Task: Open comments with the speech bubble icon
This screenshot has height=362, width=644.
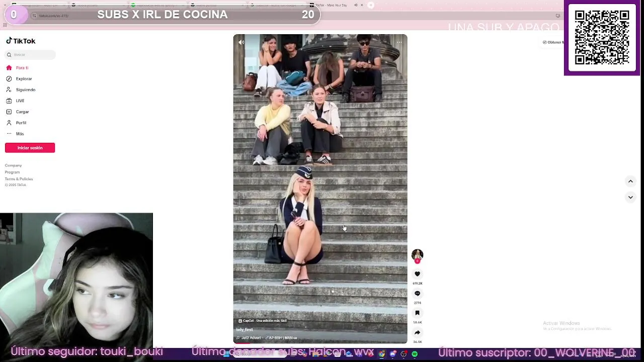Action: pos(417,294)
